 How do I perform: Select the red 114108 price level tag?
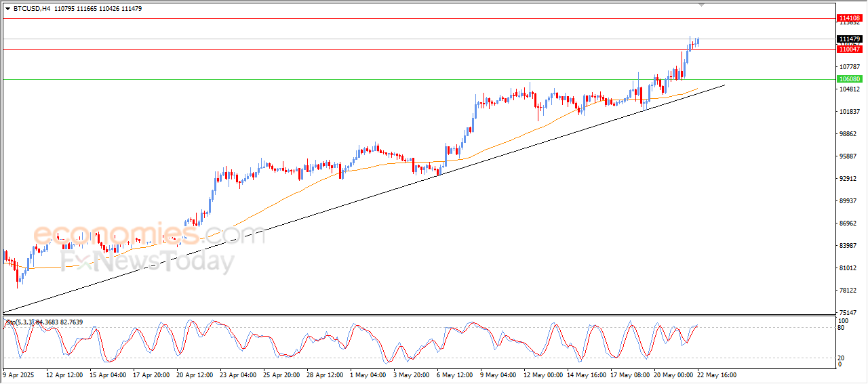click(849, 18)
